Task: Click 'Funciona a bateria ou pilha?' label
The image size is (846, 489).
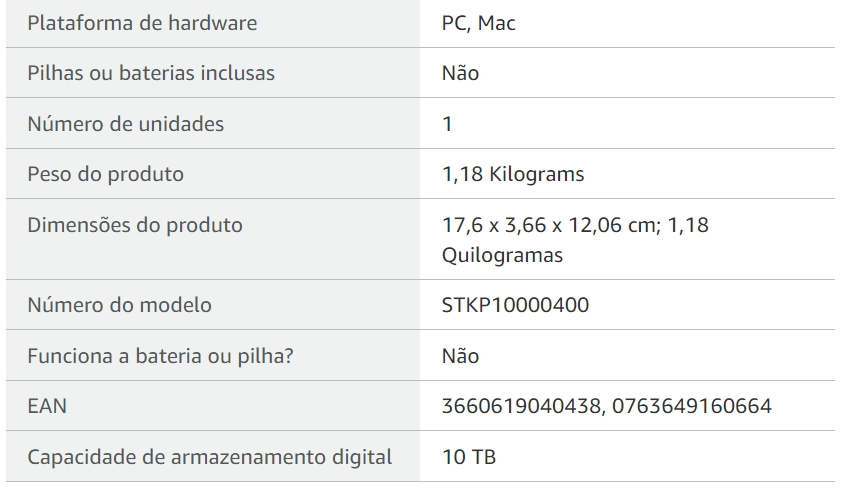Action: tap(160, 356)
